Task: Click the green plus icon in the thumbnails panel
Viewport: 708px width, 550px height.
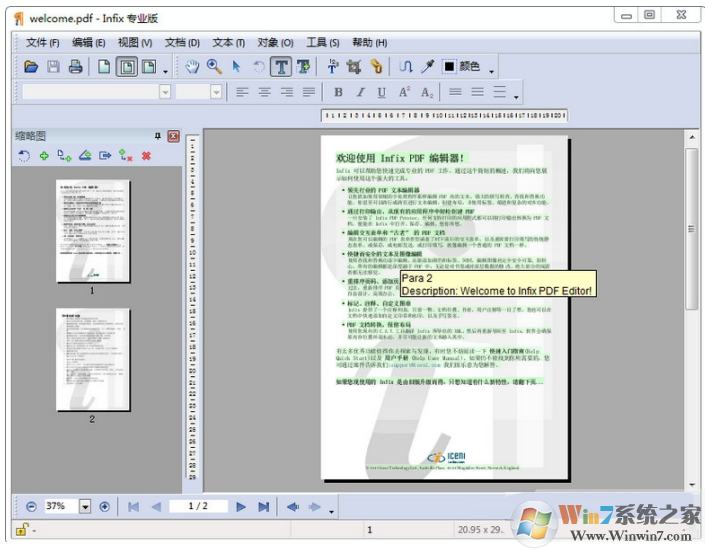Action: [x=43, y=155]
